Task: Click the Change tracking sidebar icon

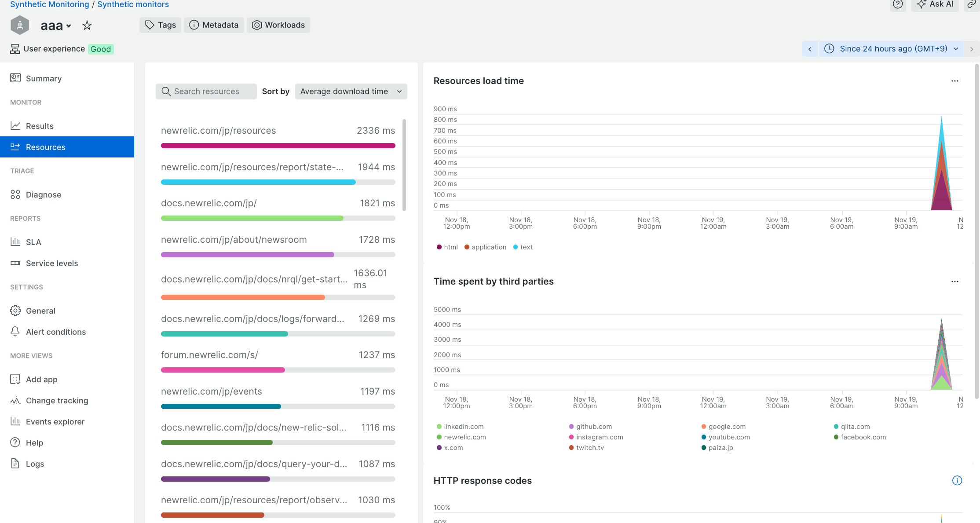Action: coord(15,400)
